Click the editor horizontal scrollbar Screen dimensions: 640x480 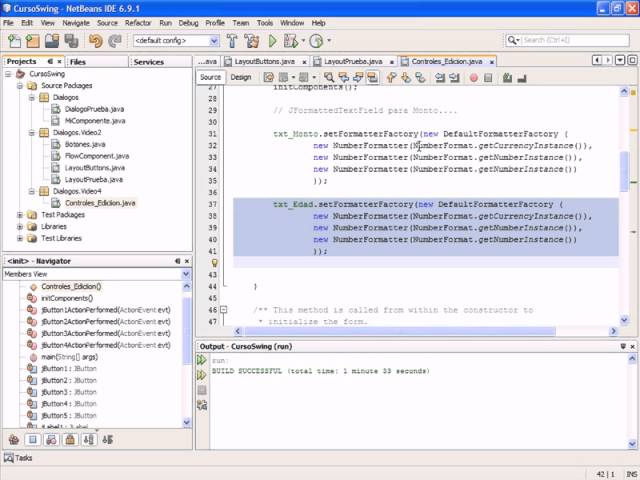(400, 331)
